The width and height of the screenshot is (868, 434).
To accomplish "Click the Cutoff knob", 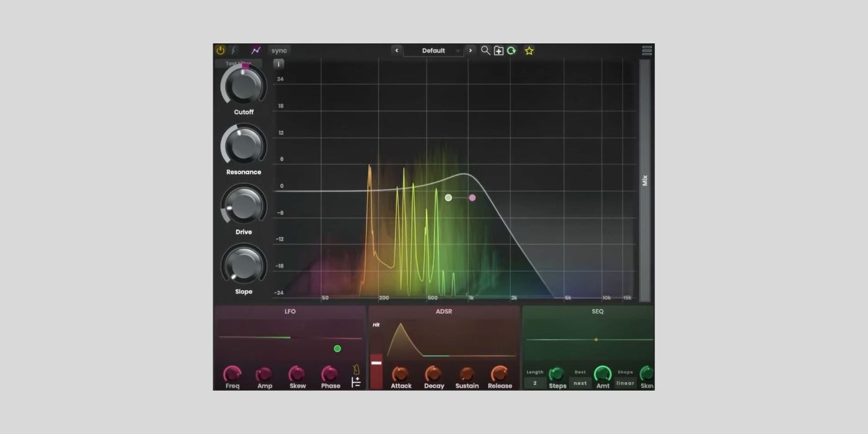I will pyautogui.click(x=244, y=85).
